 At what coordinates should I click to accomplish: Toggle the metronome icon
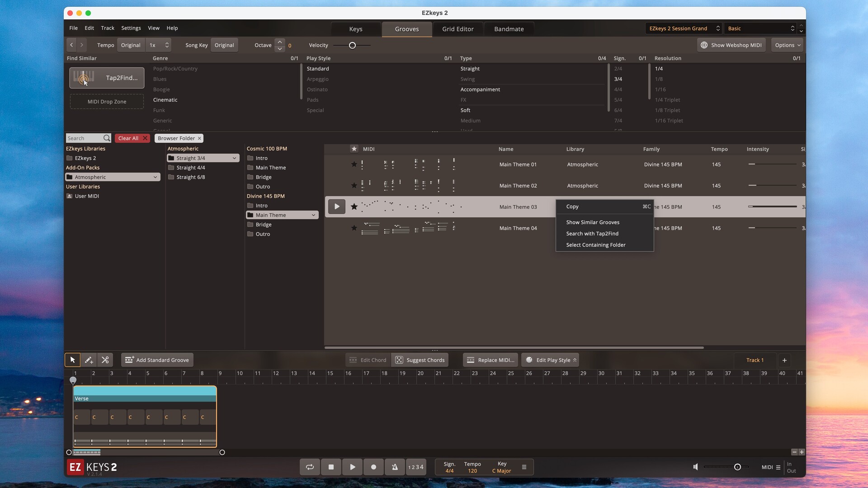click(395, 467)
